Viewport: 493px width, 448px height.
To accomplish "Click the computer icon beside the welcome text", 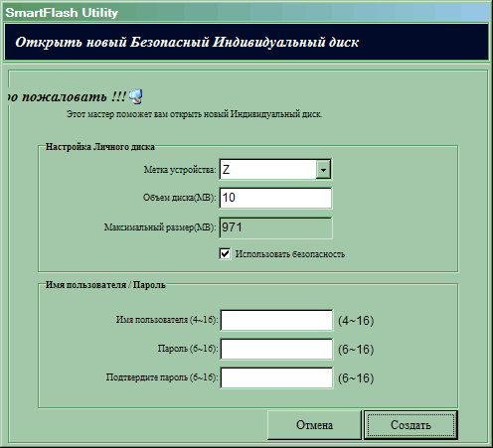I will [136, 96].
